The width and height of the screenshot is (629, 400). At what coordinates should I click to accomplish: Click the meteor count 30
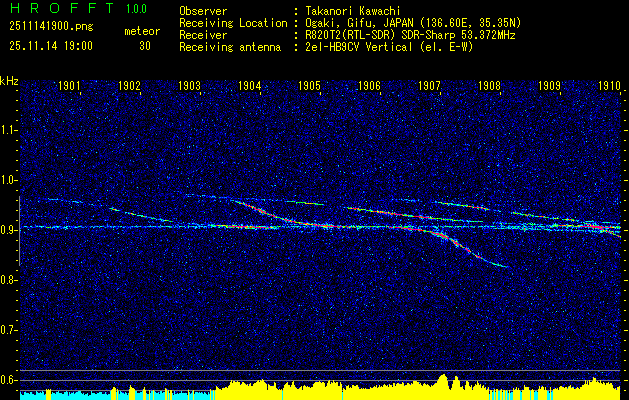pyautogui.click(x=145, y=46)
